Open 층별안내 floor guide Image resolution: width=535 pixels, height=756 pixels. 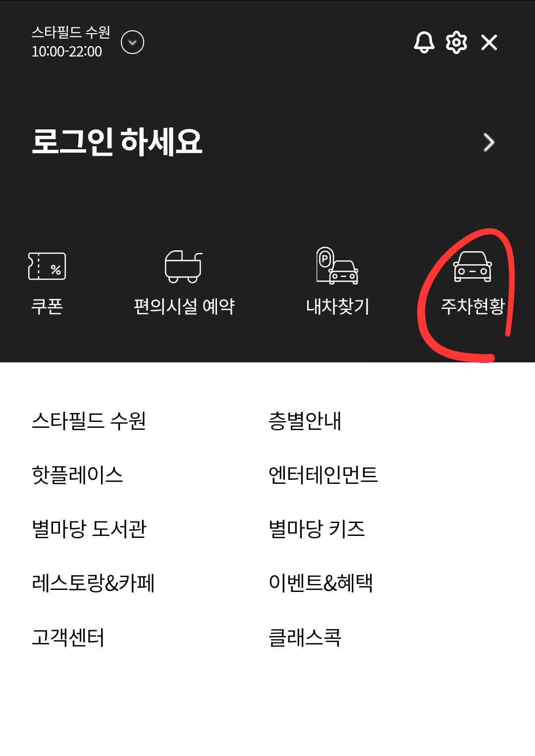305,421
